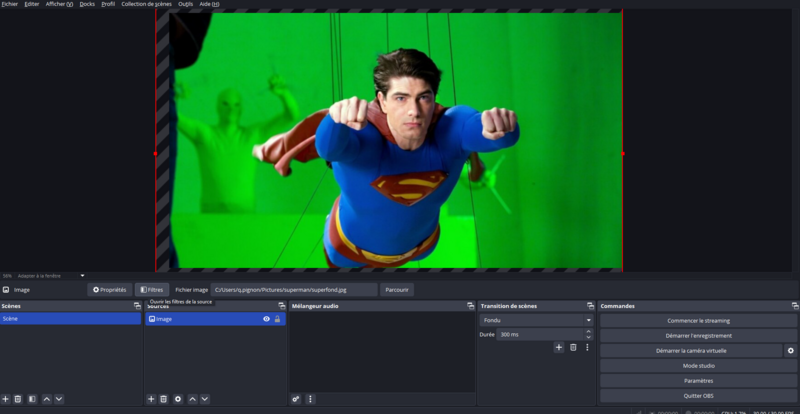Open the Afficher menu
The width and height of the screenshot is (800, 414).
pos(59,4)
